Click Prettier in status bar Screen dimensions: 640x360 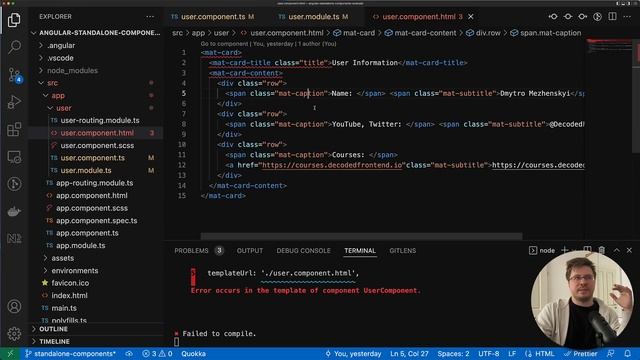pos(580,353)
